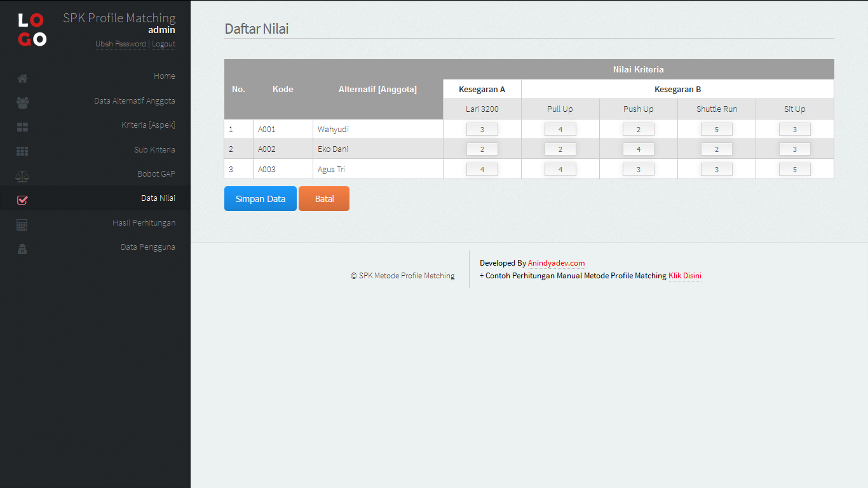Click the Kriteria grid icon in sidebar

point(22,127)
